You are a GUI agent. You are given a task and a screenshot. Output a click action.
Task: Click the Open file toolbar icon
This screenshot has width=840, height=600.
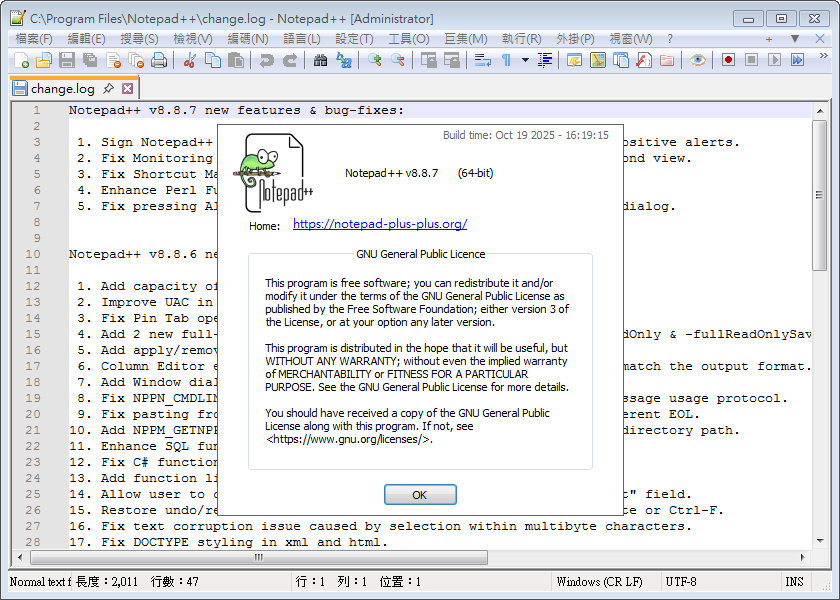(44, 60)
